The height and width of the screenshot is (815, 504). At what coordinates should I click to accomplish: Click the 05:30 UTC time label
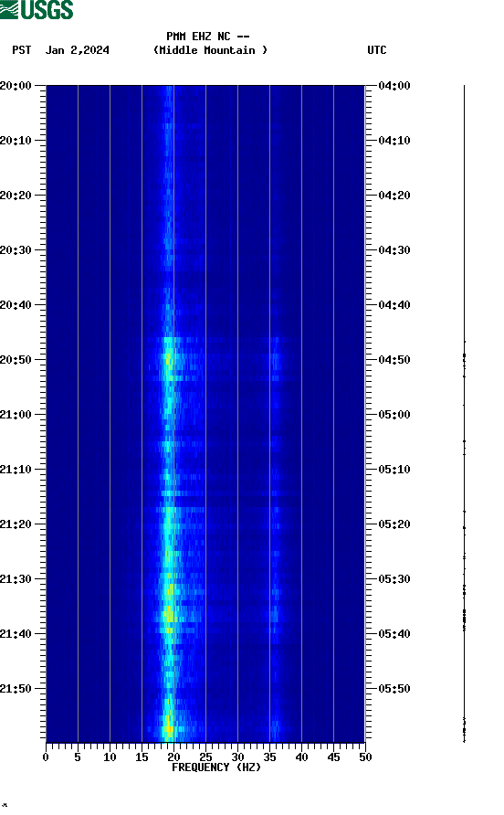394,579
